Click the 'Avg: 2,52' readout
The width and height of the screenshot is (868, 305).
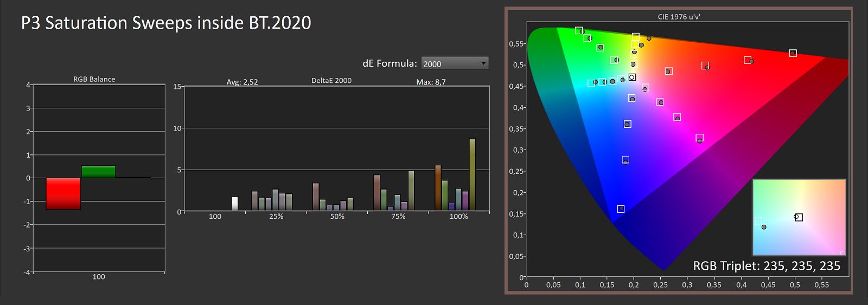242,82
